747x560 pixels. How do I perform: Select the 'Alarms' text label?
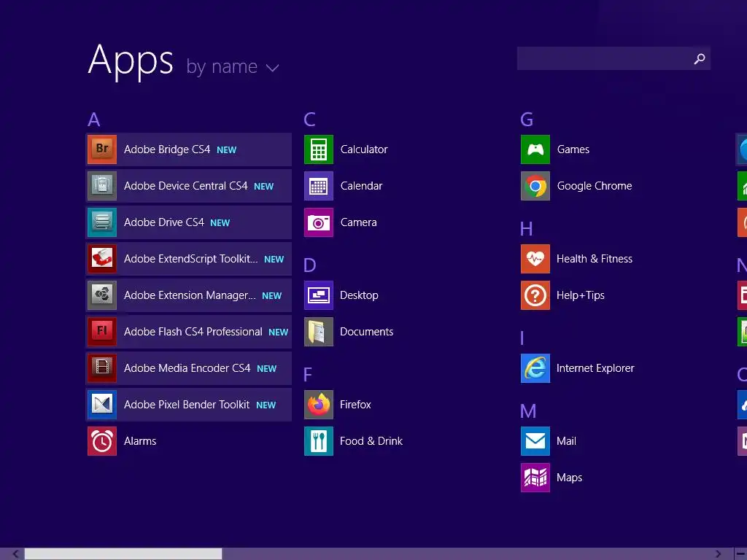(x=140, y=441)
